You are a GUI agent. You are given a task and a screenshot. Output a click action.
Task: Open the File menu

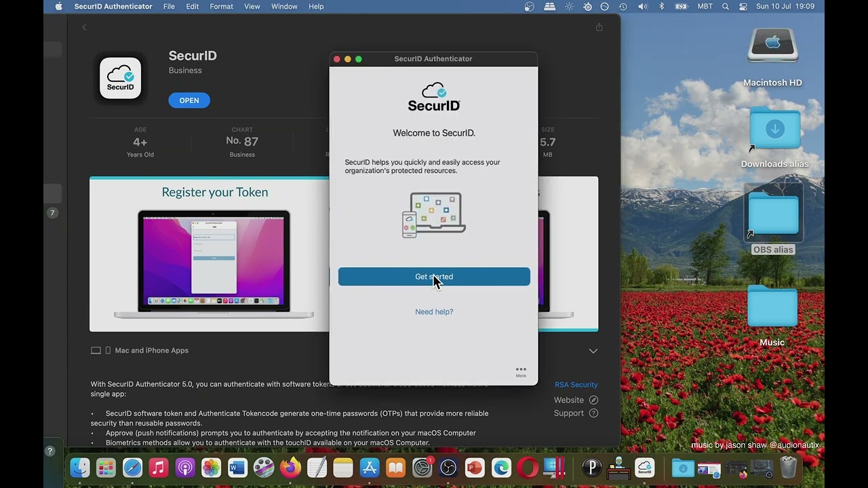[x=169, y=6]
